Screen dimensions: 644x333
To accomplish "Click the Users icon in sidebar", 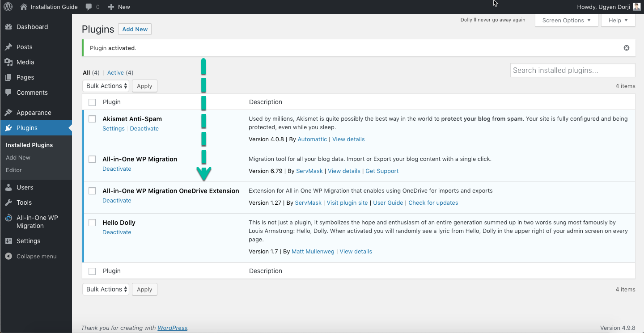I will pos(8,187).
